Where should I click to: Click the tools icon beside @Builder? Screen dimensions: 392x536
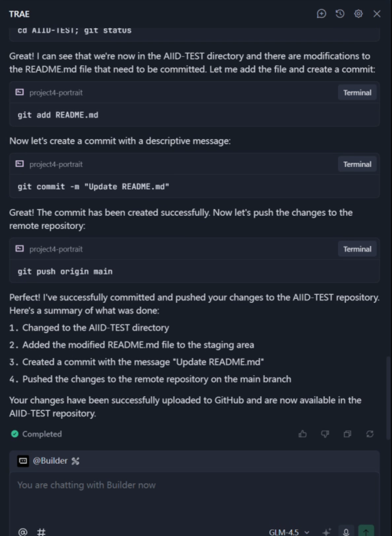tap(75, 461)
